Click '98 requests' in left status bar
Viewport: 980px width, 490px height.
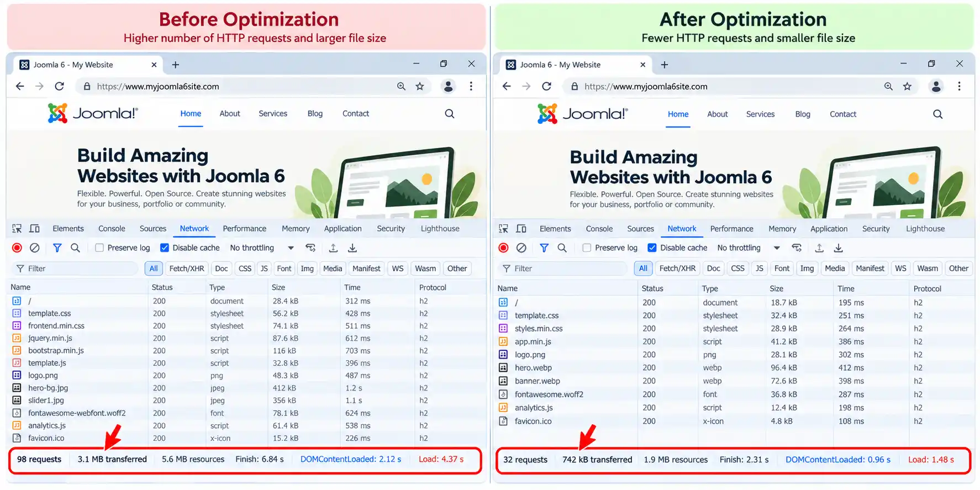[39, 459]
